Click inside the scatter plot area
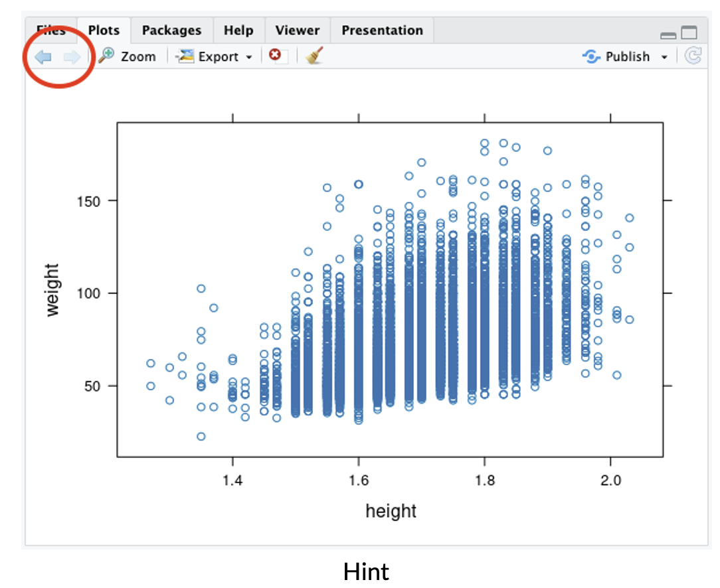 390,289
